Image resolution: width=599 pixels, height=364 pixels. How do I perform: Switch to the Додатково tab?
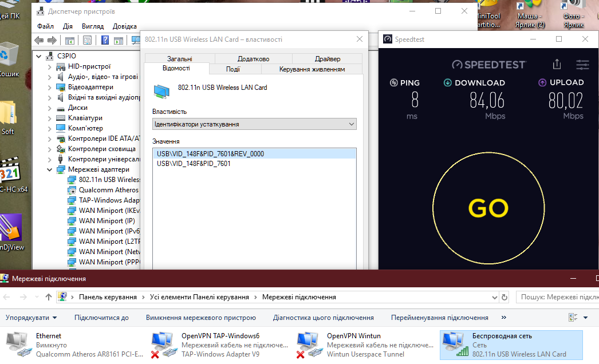(x=253, y=59)
